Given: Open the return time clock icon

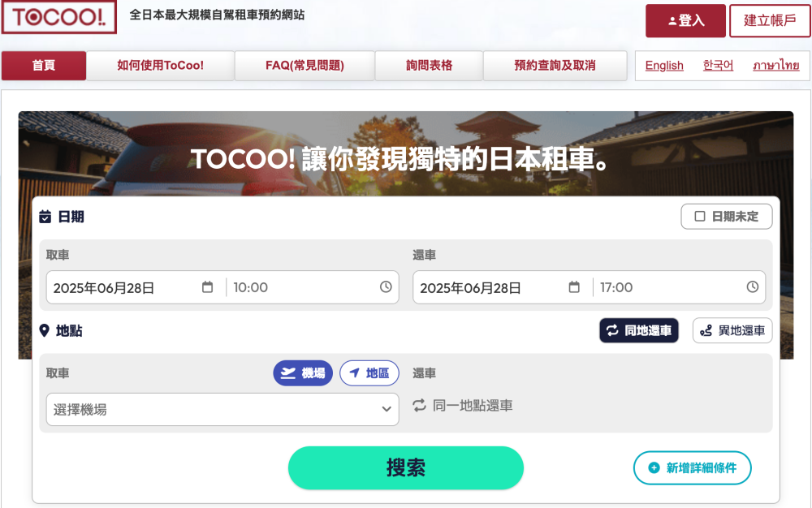Looking at the screenshot, I should click(x=753, y=286).
